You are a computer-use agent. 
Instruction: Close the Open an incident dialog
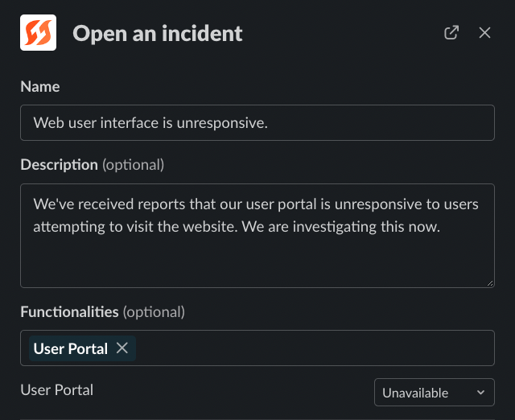pyautogui.click(x=484, y=33)
